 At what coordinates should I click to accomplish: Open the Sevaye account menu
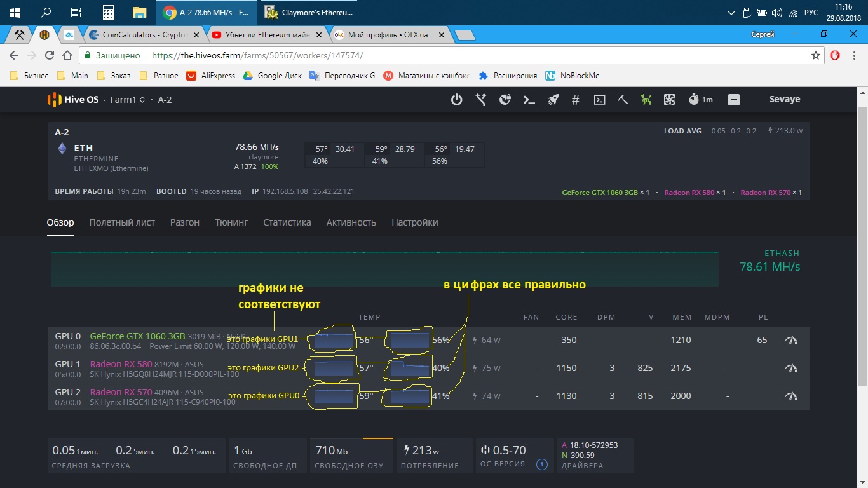coord(785,100)
